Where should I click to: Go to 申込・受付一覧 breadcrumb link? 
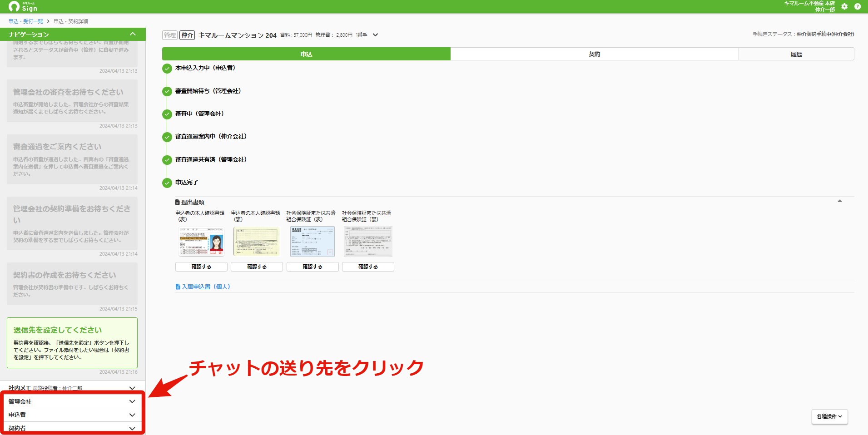(26, 21)
